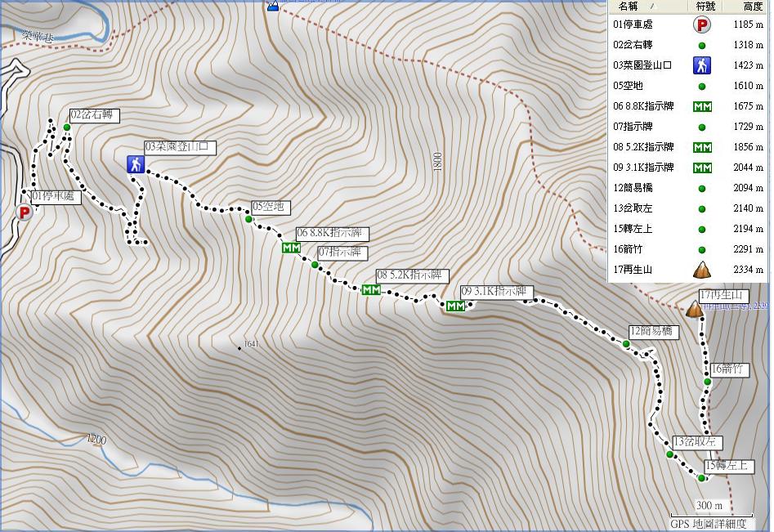Click the 2044 m elevation value
774x532 pixels.
(x=749, y=168)
